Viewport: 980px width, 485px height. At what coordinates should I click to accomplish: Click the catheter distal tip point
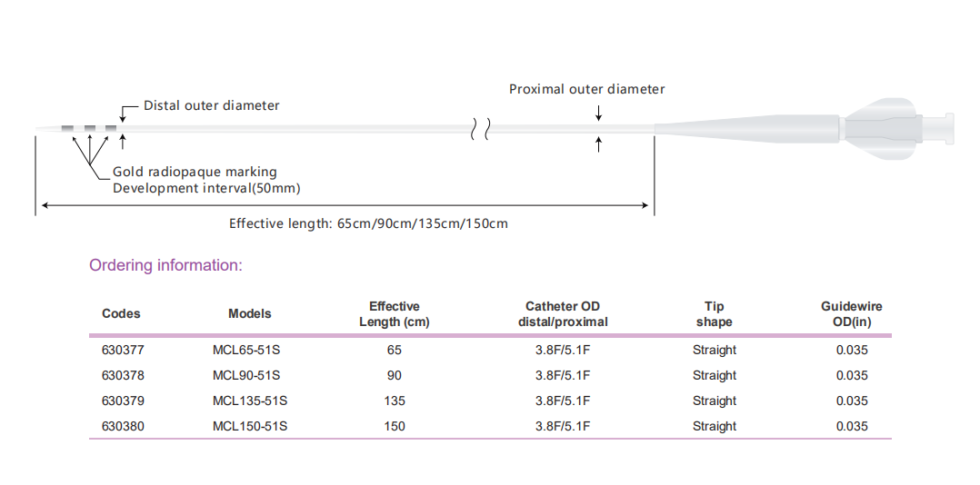39,129
